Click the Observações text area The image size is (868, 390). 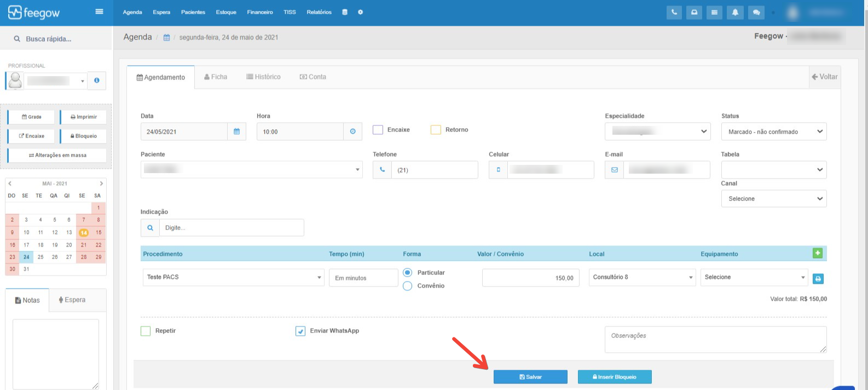(716, 340)
